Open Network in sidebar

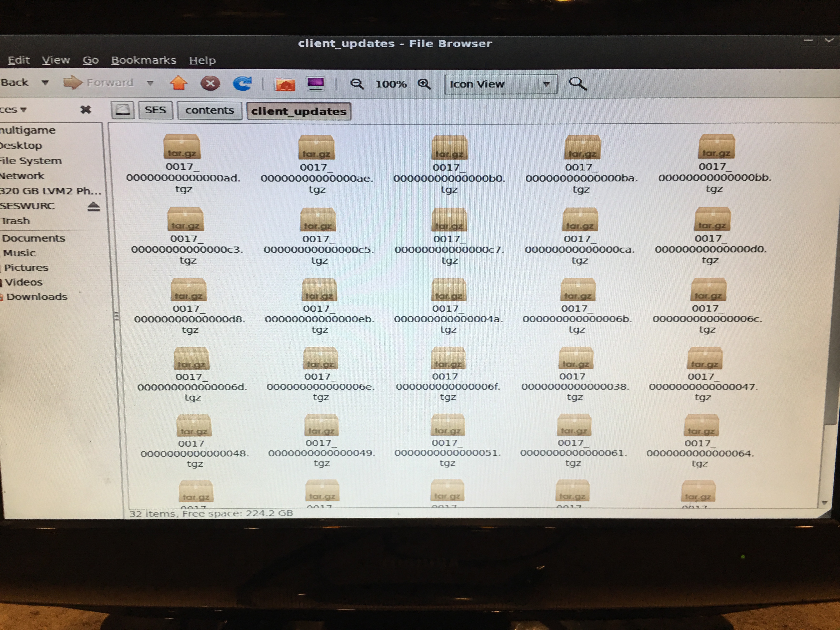[22, 176]
